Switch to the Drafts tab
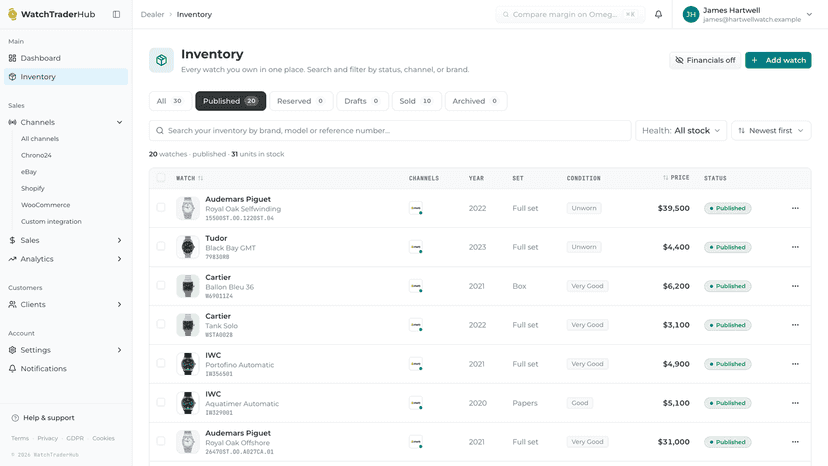Screen dimensions: 828x466 point(362,101)
